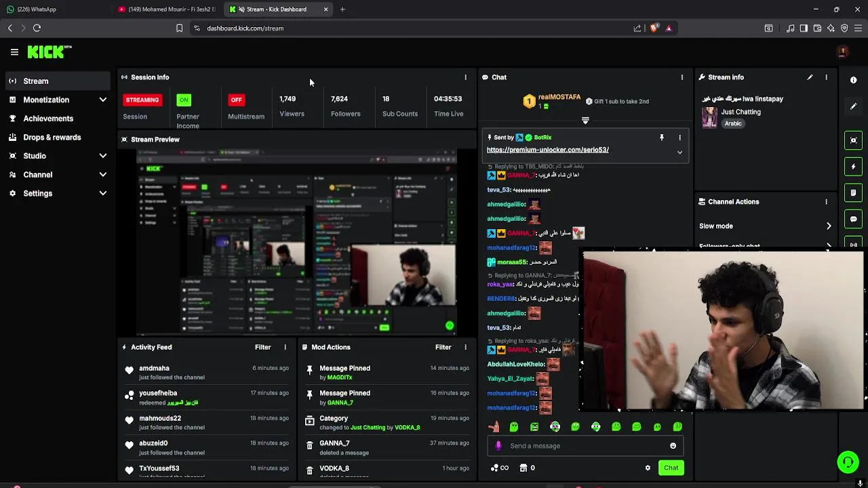Image resolution: width=868 pixels, height=488 pixels.
Task: Click the Stream Preview thumbnail
Action: 297,243
